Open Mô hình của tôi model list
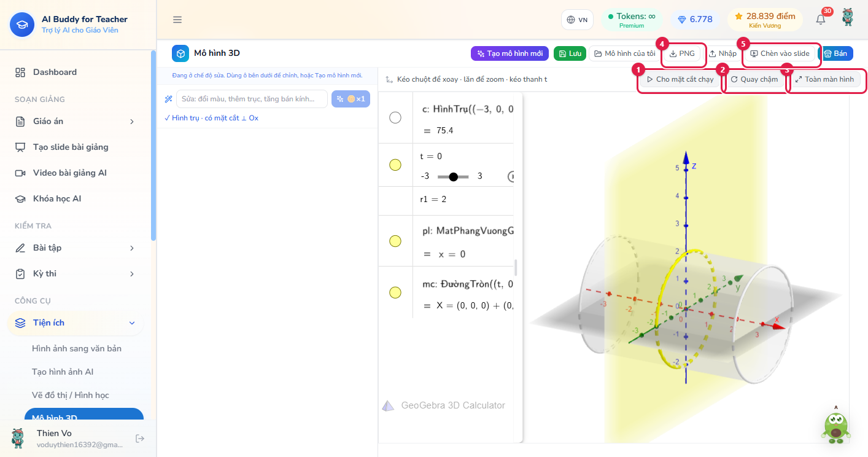The height and width of the screenshot is (457, 868). coord(624,54)
